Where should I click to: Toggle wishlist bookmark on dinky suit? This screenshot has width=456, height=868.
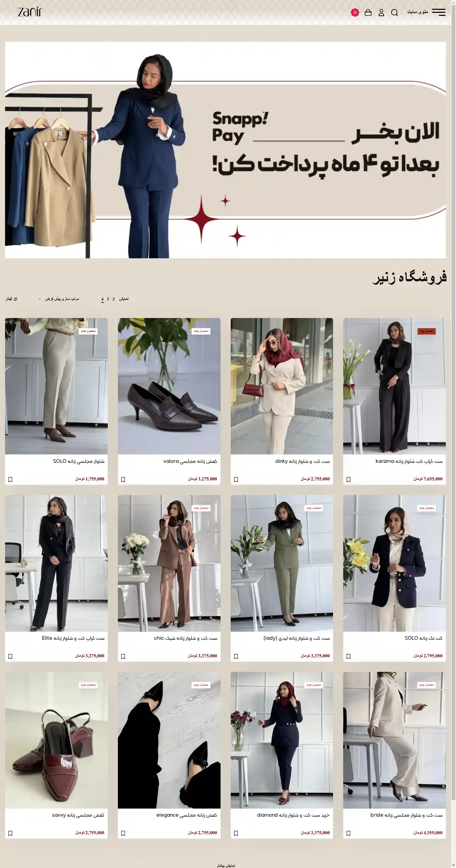236,479
